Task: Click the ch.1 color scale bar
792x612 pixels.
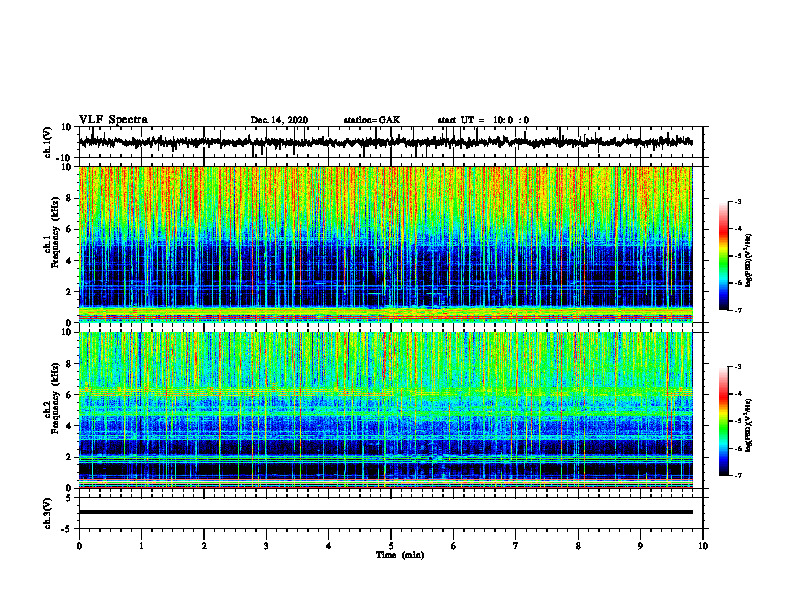Action: coord(724,256)
